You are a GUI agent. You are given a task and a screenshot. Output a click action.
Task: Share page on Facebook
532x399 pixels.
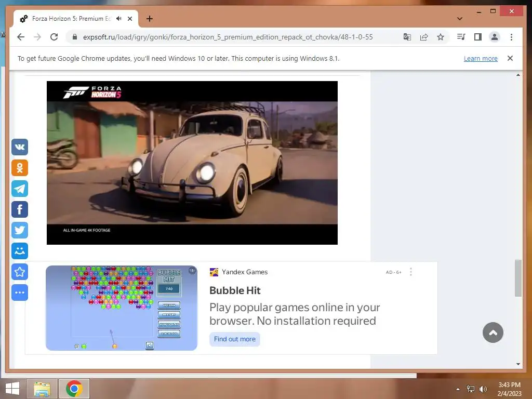coord(20,209)
